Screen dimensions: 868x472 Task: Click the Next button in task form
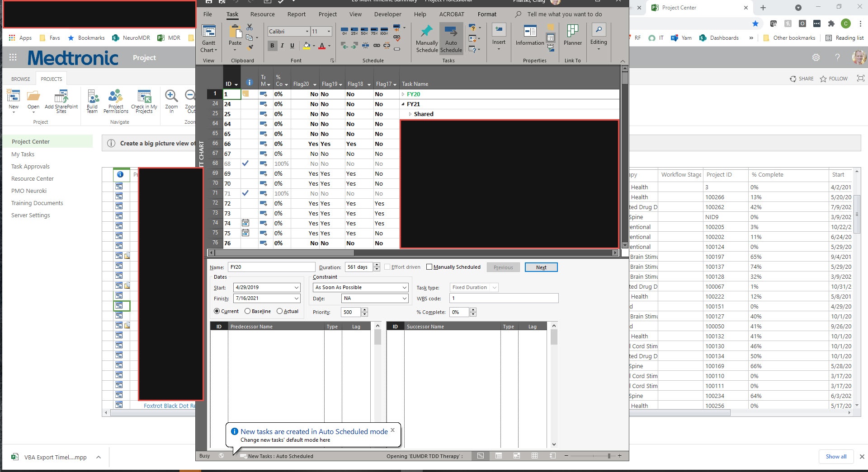[541, 267]
